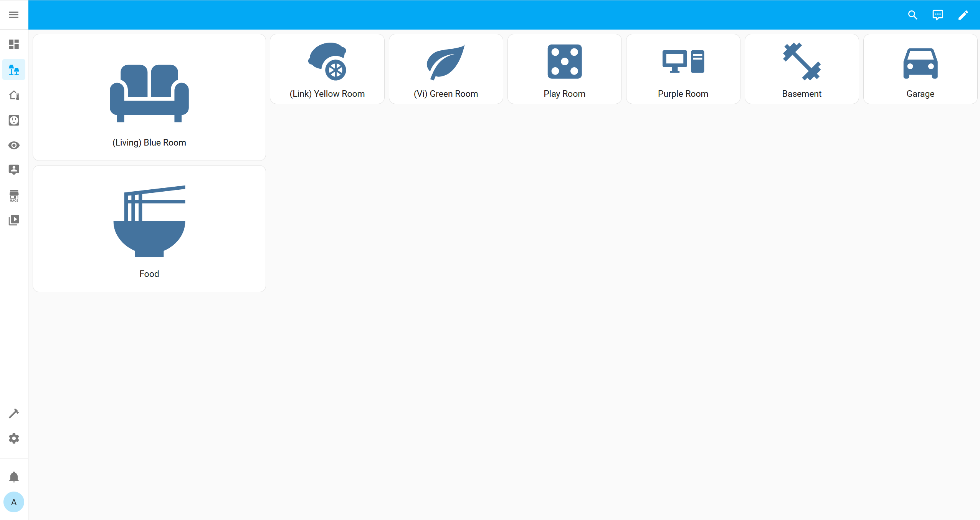This screenshot has width=980, height=520.
Task: Open the Media play box icon
Action: pos(14,220)
